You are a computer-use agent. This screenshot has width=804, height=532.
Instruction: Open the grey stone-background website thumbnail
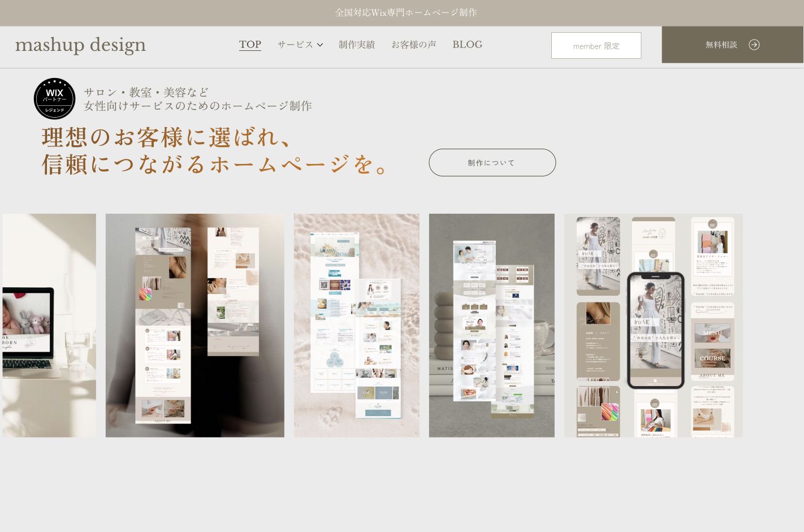[492, 325]
